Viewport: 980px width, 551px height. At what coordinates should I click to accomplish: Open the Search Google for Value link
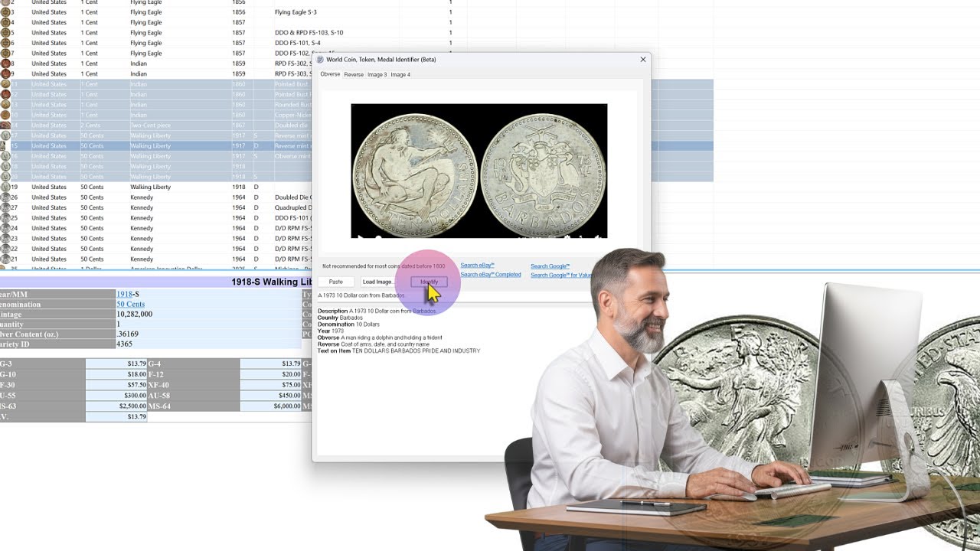tap(562, 275)
